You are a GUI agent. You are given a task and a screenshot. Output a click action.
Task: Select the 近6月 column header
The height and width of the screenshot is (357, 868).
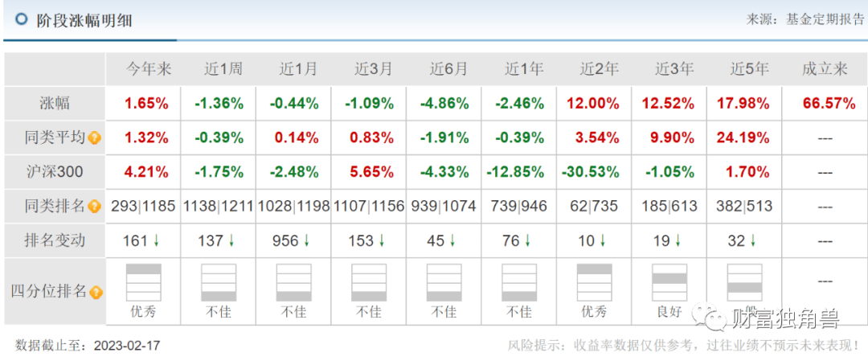(x=448, y=69)
